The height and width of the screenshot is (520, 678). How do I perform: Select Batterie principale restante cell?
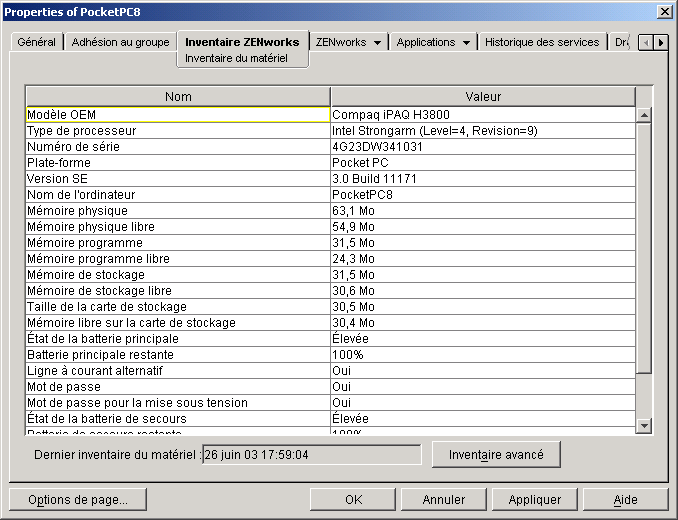coord(178,354)
